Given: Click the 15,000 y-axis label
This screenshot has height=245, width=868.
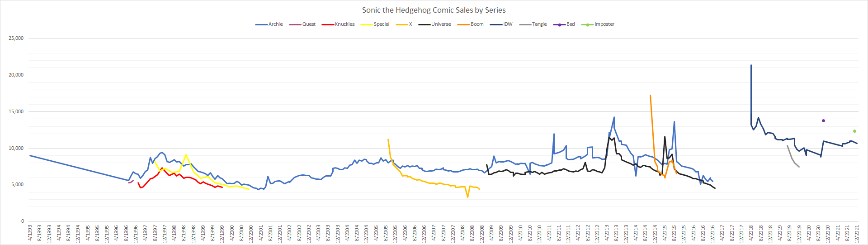Looking at the screenshot, I should tap(16, 112).
